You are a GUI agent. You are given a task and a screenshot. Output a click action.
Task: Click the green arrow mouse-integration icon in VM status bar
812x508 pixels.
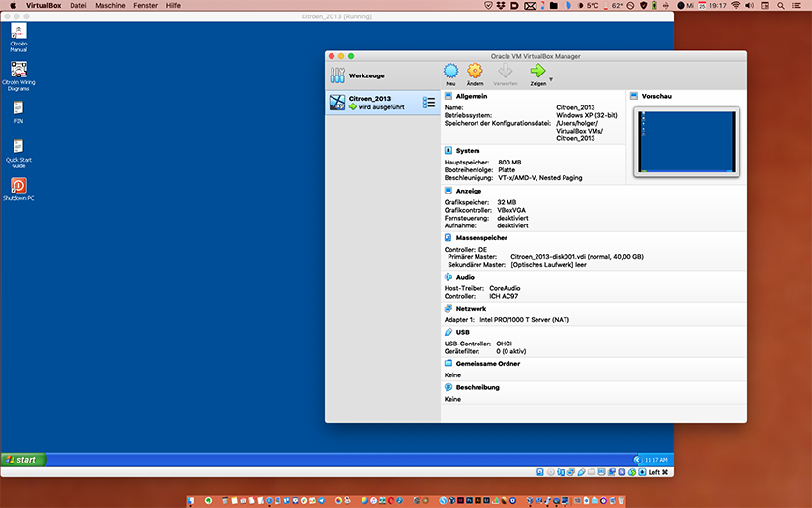(x=632, y=472)
